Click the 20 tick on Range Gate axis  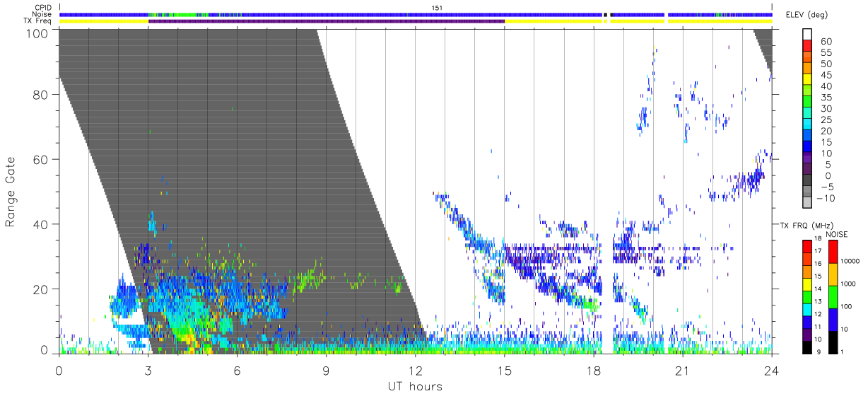point(41,289)
